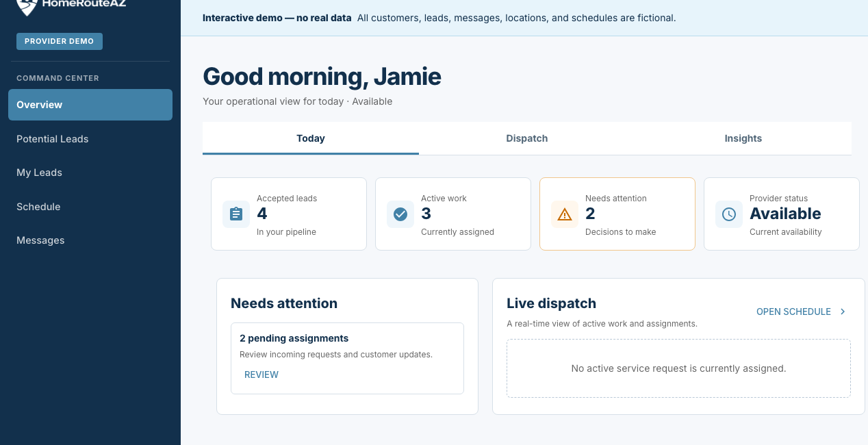Open Schedule from the sidebar menu
This screenshot has height=445, width=868.
(90, 207)
